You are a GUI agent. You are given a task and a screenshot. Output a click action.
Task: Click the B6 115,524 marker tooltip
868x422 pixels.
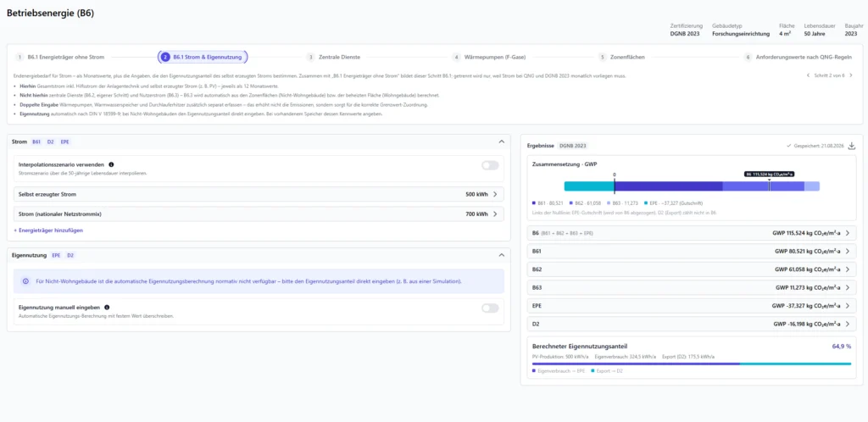click(769, 175)
